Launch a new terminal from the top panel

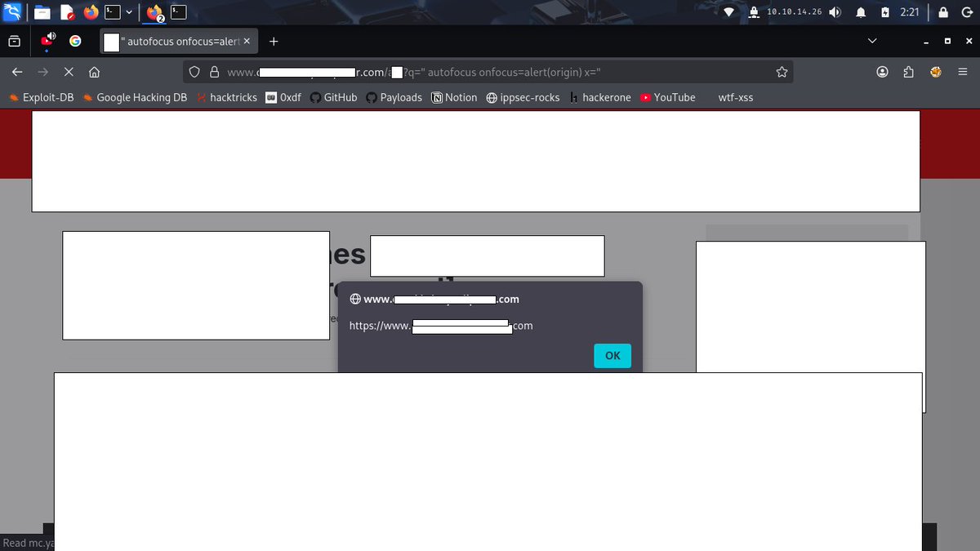click(x=112, y=11)
